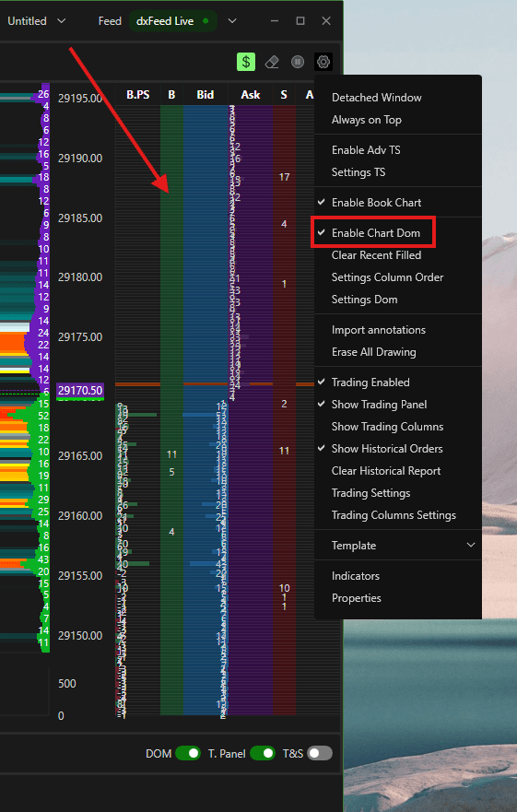Click the pause icon in the toolbar

[x=298, y=62]
